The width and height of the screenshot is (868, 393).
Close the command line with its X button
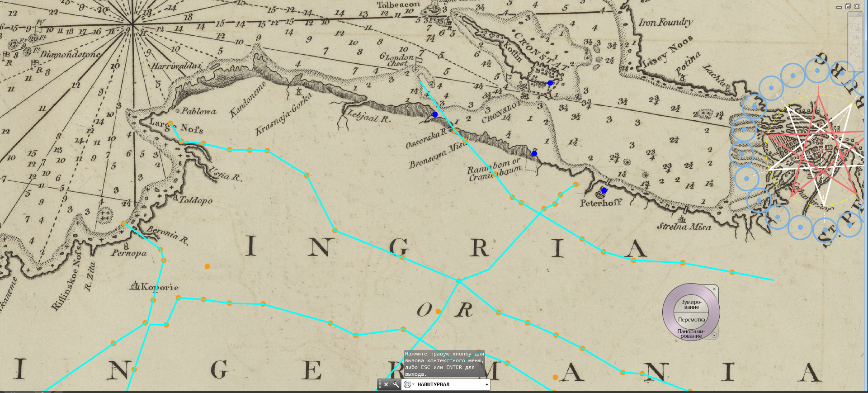(x=386, y=384)
